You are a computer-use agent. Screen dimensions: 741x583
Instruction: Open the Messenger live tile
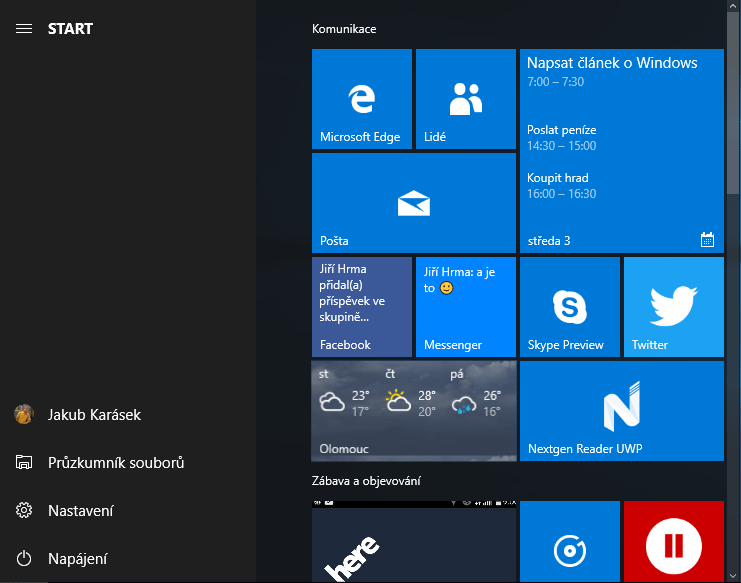pos(465,306)
